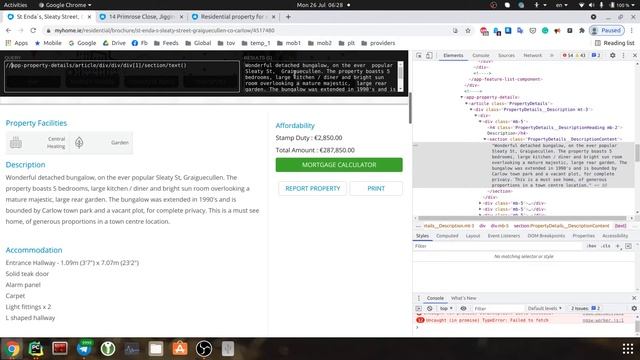Screen dimensions: 640x360
Task: Click the inspect element picker icon in DevTools
Action: [419, 56]
